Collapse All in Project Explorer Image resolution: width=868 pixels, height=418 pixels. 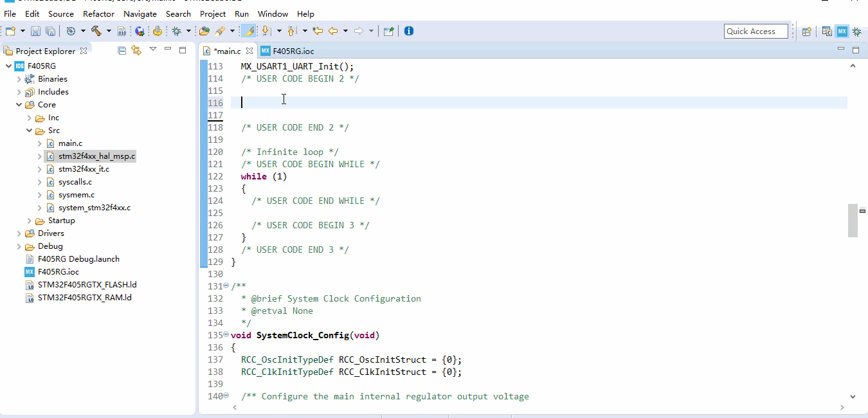122,50
